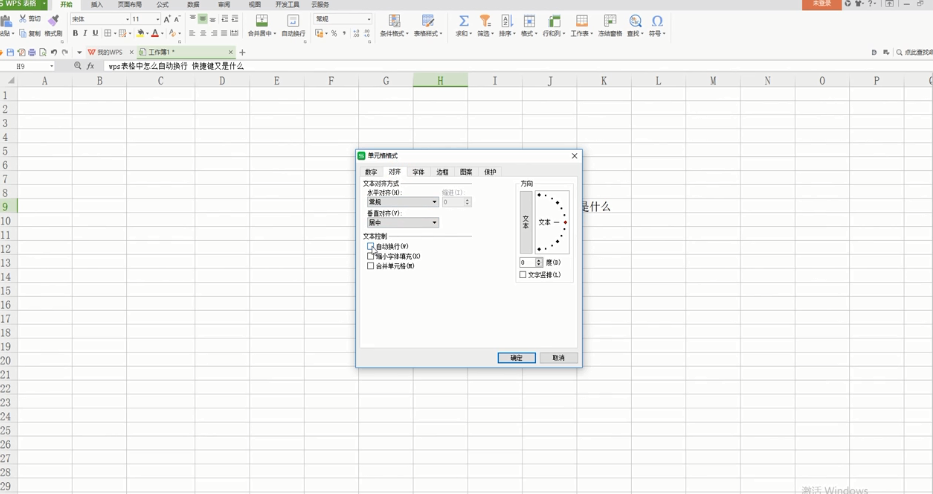This screenshot has width=933, height=494.
Task: Open the 页面布局 (Page Layout) ribbon tab
Action: pyautogui.click(x=130, y=4)
